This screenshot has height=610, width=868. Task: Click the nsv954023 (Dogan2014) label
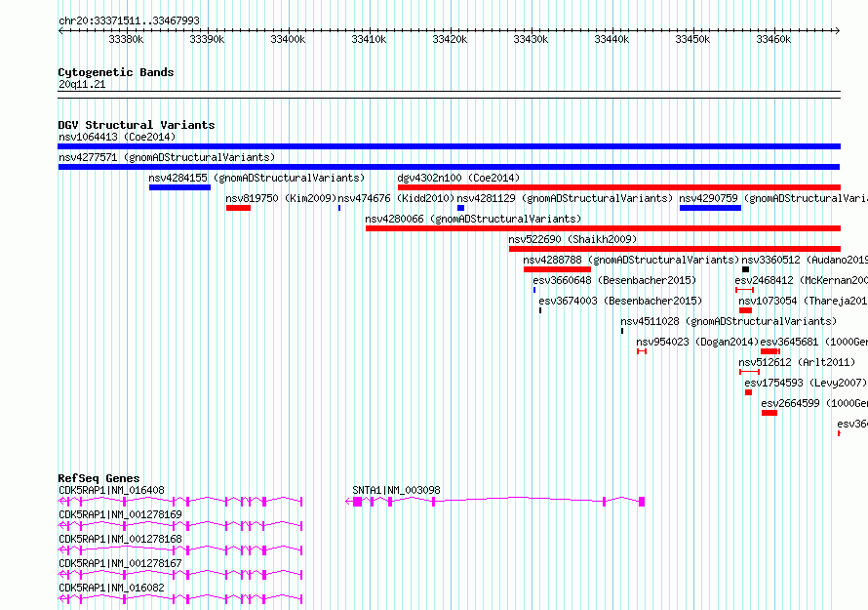pyautogui.click(x=697, y=342)
